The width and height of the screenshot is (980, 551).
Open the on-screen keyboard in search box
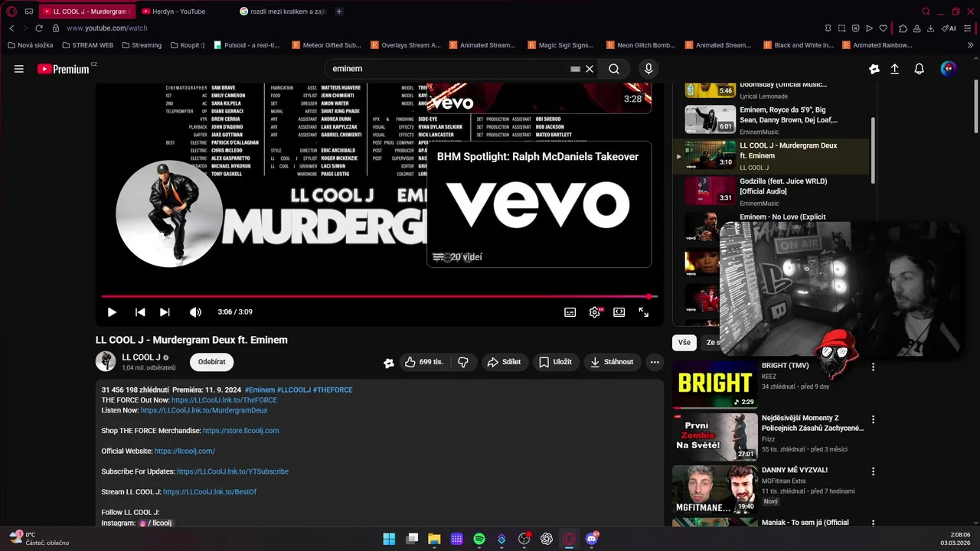pos(575,69)
